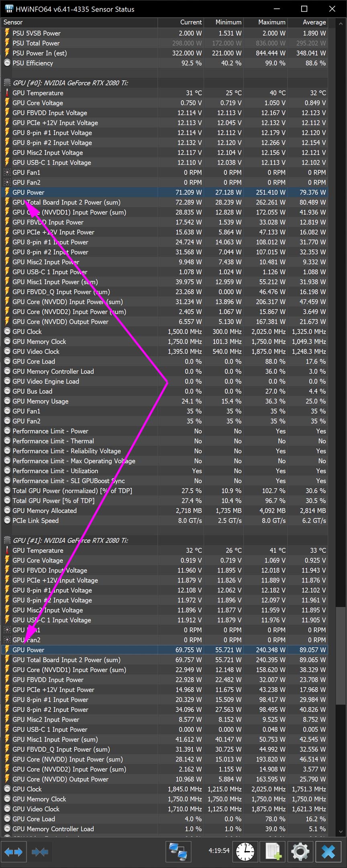Click the gauge icon beside GPU Video Engine Load

point(7,381)
